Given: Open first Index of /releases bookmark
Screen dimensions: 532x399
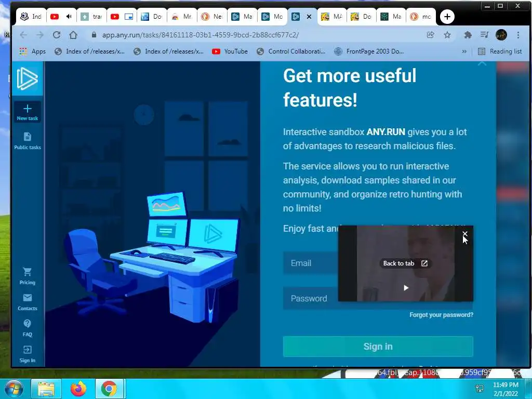Looking at the screenshot, I should click(90, 51).
